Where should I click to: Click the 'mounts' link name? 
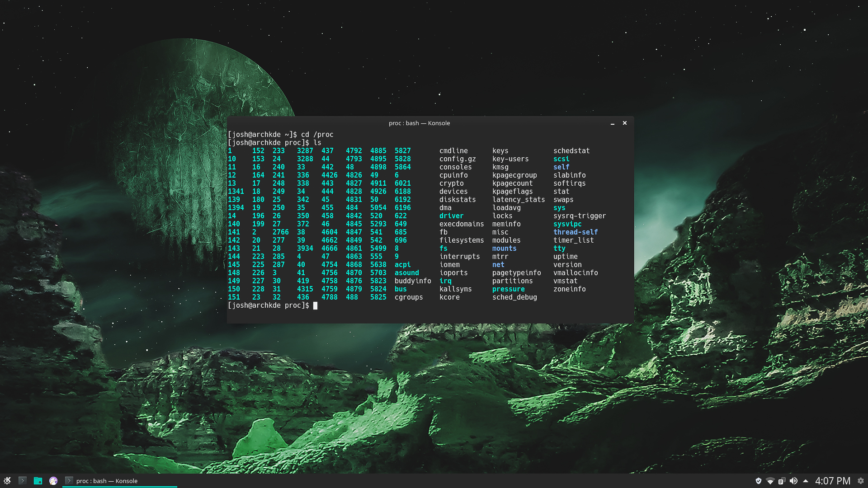pyautogui.click(x=504, y=249)
